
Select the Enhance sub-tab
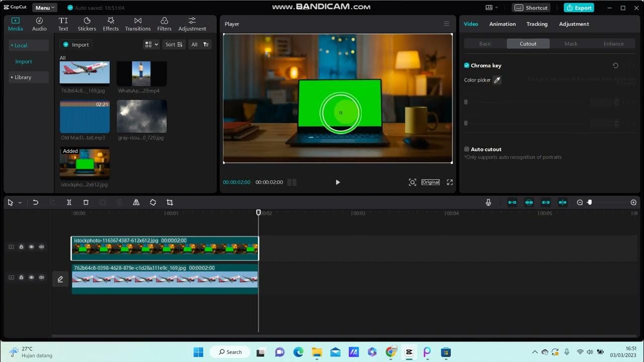(x=614, y=44)
